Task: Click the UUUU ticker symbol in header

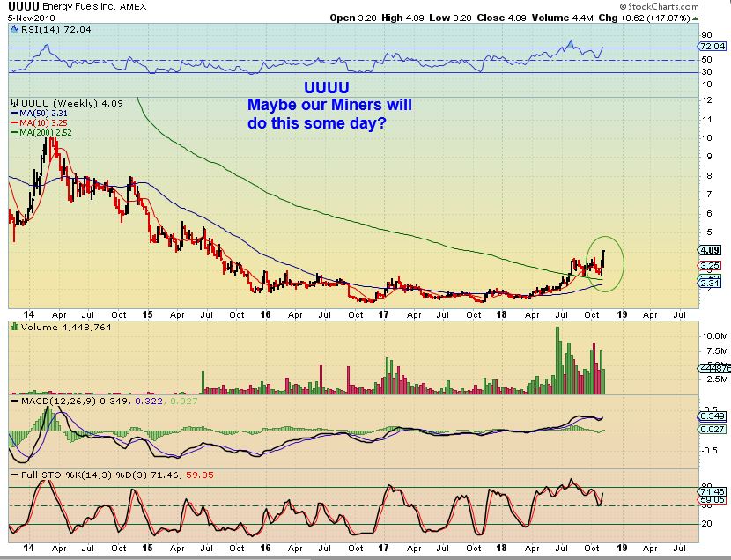Action: pyautogui.click(x=24, y=6)
